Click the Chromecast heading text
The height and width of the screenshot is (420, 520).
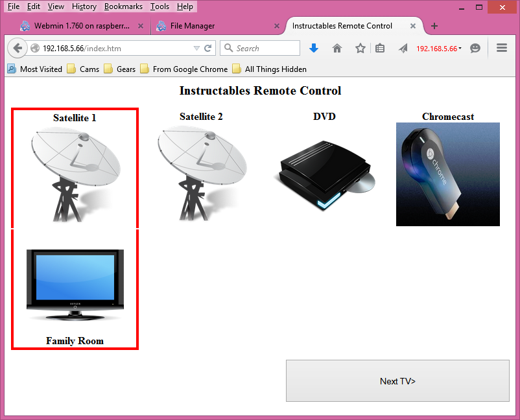tap(447, 117)
